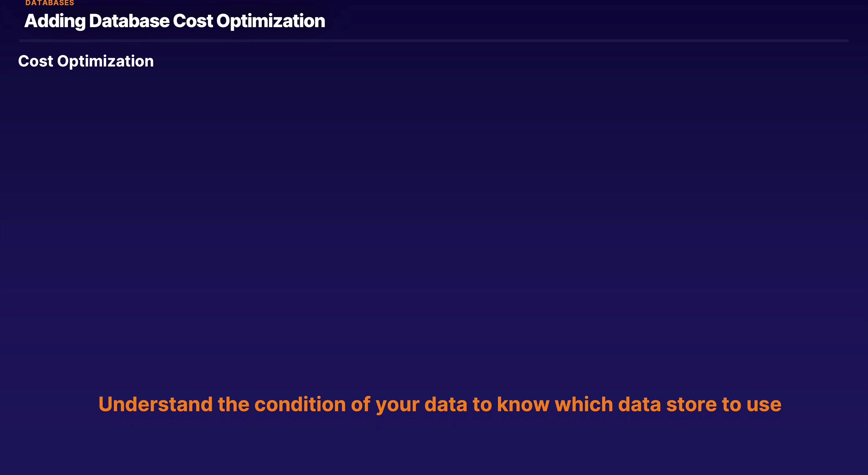Click "Optimization" in the large top title
The height and width of the screenshot is (475, 868).
pyautogui.click(x=270, y=21)
